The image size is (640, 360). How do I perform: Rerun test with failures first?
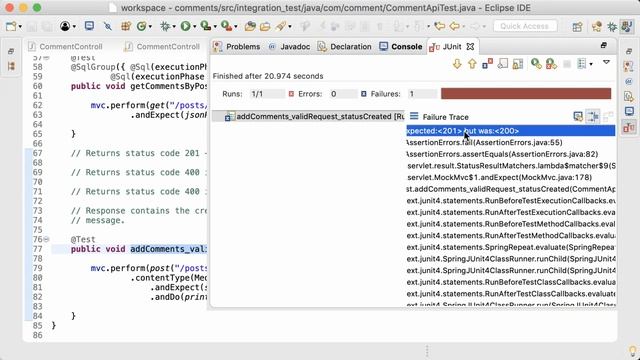(551, 64)
